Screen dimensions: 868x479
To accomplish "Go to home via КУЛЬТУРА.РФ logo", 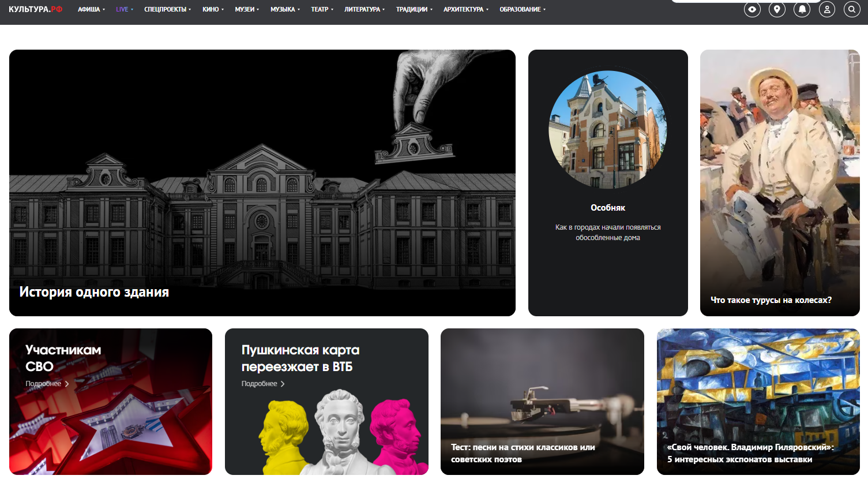I will click(35, 9).
